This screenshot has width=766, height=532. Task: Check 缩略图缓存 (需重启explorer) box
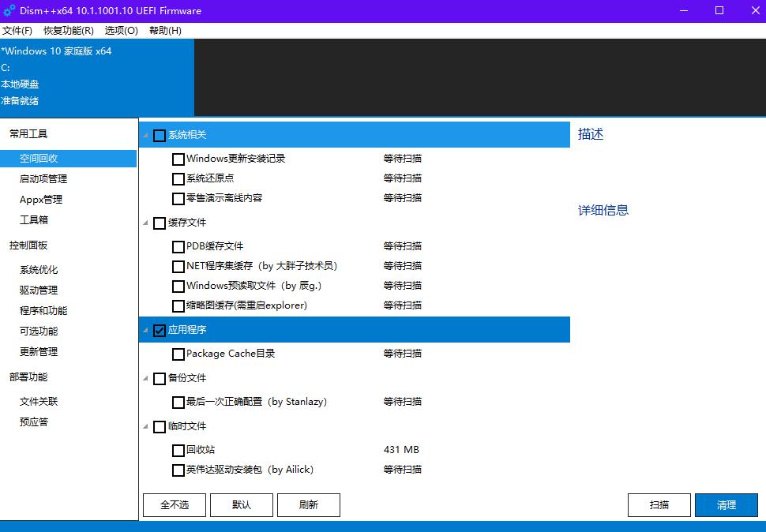(x=178, y=306)
